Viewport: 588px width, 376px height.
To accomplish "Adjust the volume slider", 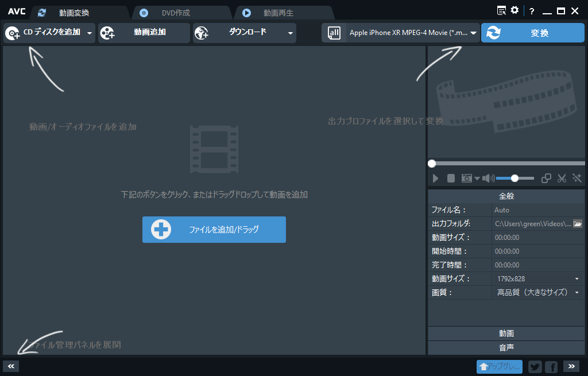I will pos(514,179).
